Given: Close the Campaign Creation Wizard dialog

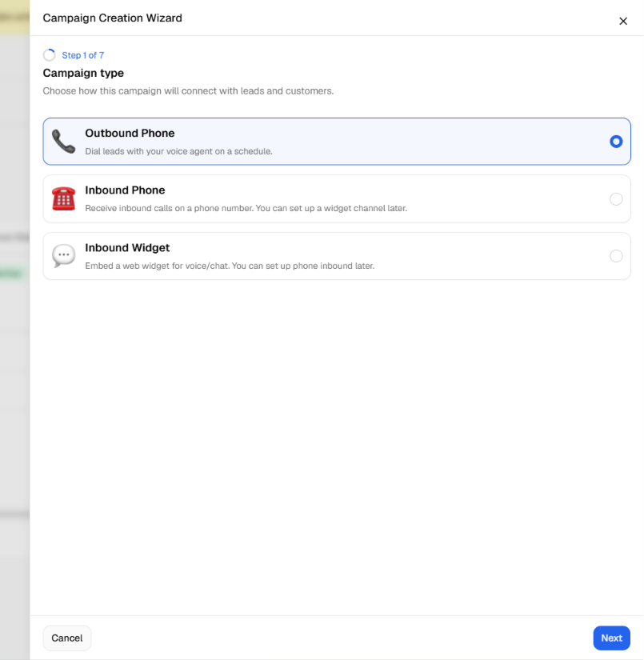Looking at the screenshot, I should (x=623, y=21).
